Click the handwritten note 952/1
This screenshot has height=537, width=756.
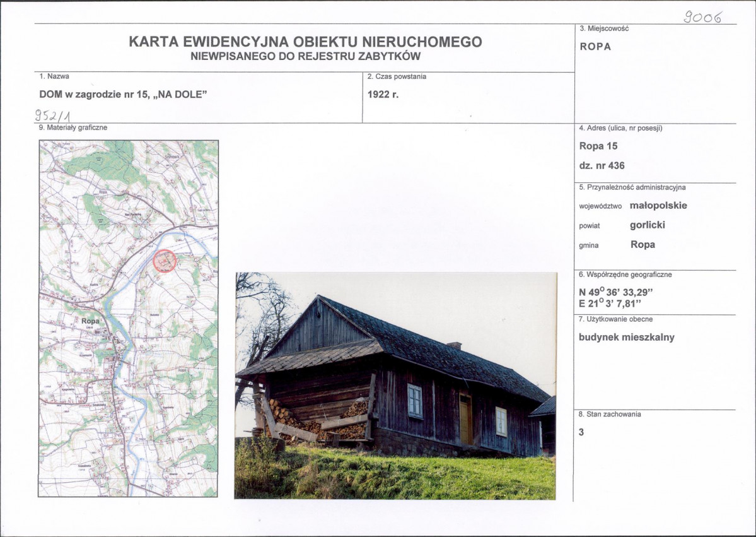[53, 116]
